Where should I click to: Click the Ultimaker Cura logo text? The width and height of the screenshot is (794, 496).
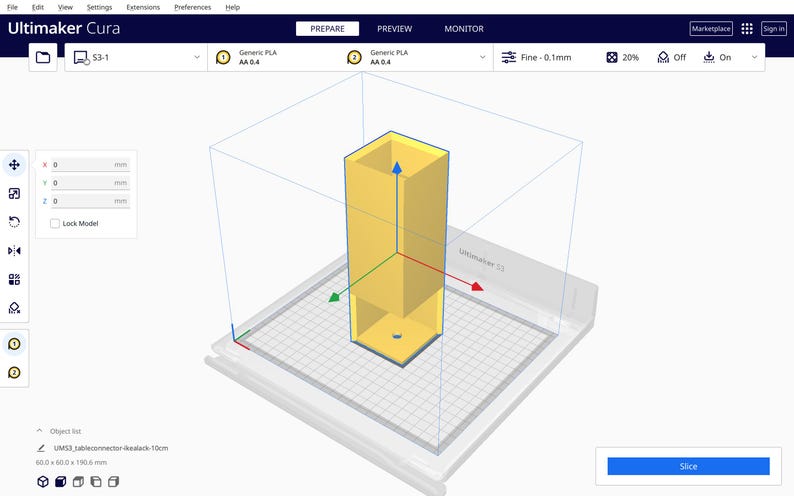point(64,28)
